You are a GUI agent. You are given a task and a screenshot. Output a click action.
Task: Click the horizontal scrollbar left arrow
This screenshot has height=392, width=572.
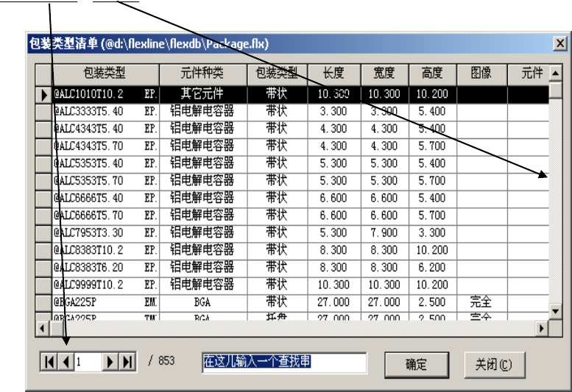(42, 328)
